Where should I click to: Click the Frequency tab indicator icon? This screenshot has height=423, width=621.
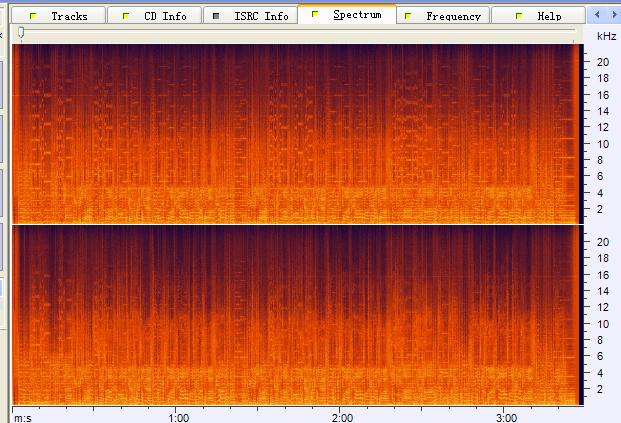(x=408, y=16)
